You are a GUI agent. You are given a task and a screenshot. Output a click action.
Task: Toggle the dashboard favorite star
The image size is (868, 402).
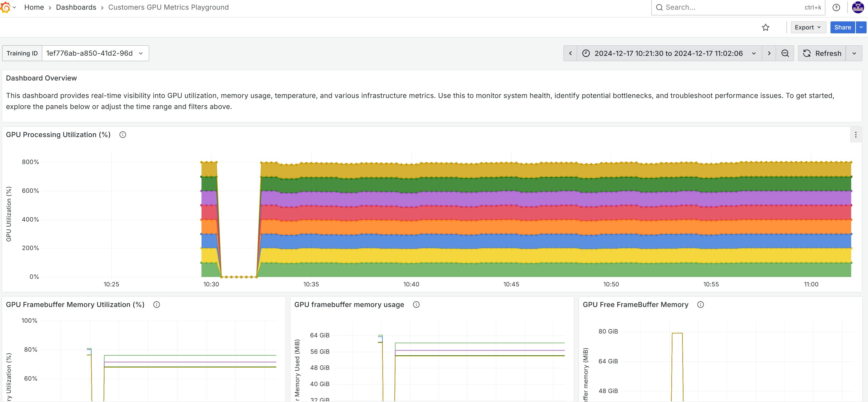[766, 27]
